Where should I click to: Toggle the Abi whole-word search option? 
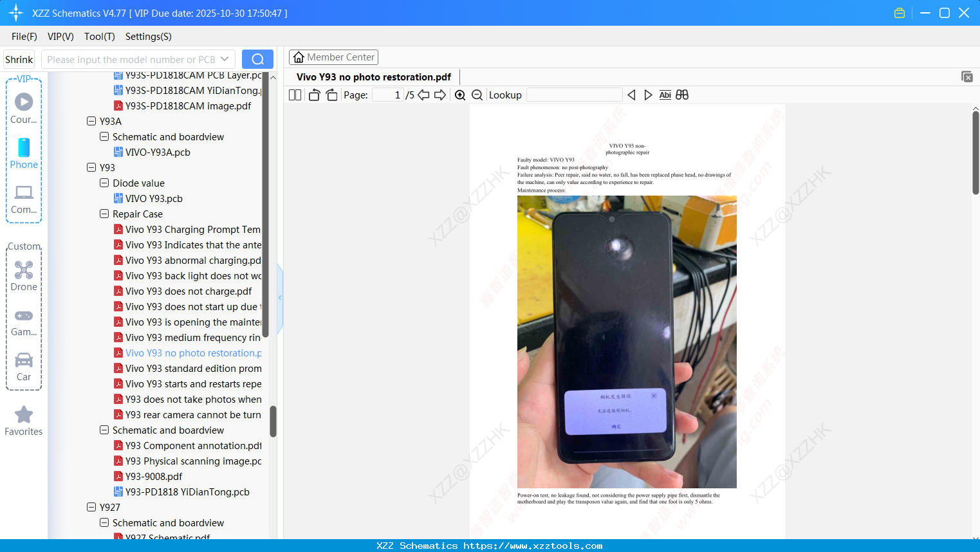(665, 95)
